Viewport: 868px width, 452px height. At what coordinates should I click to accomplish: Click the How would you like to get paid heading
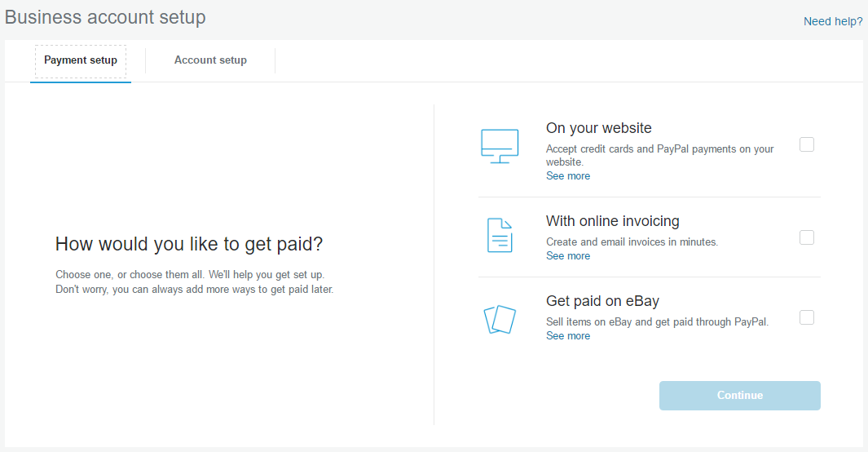coord(189,244)
